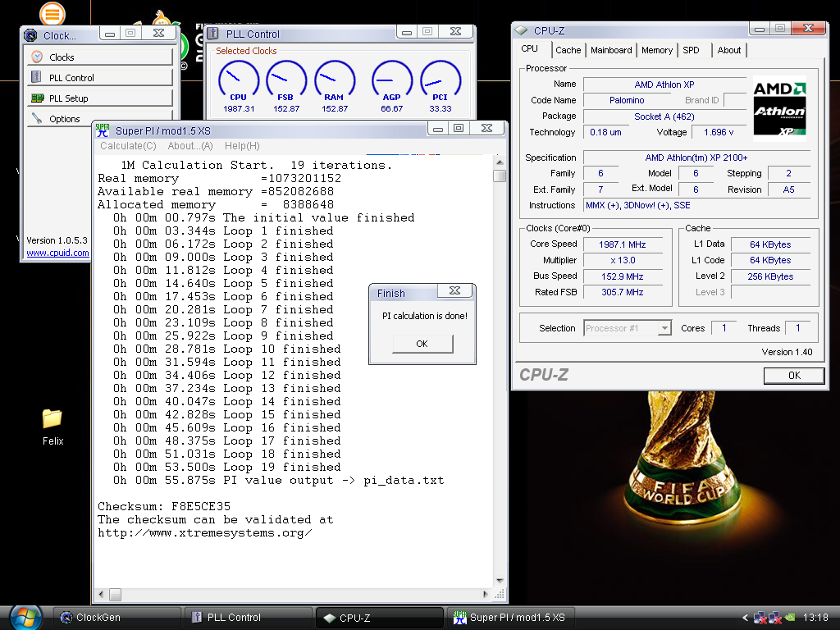Open the Help(H) menu in Super PI
The image size is (840, 630).
[x=242, y=146]
